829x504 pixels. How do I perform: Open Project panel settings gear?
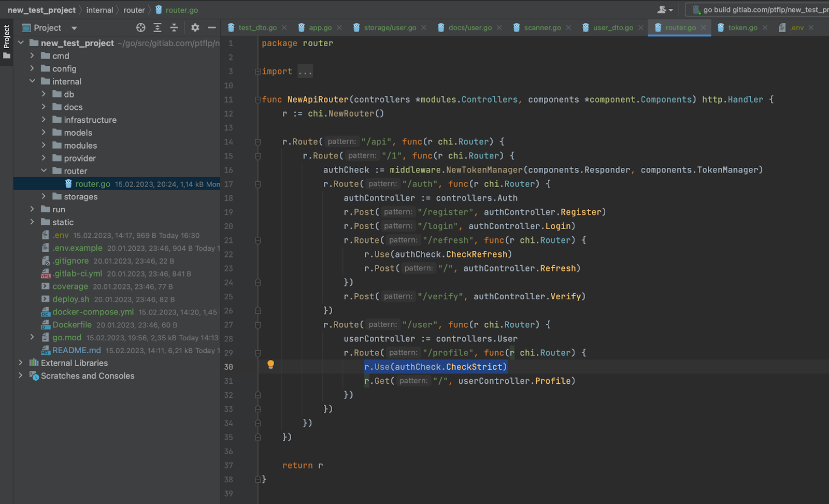click(195, 28)
